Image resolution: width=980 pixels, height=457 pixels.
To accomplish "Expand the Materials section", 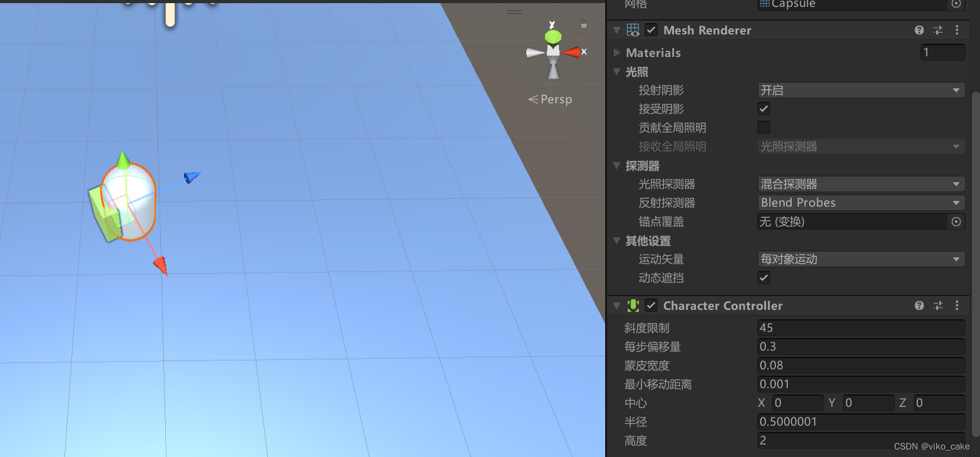I will [616, 53].
